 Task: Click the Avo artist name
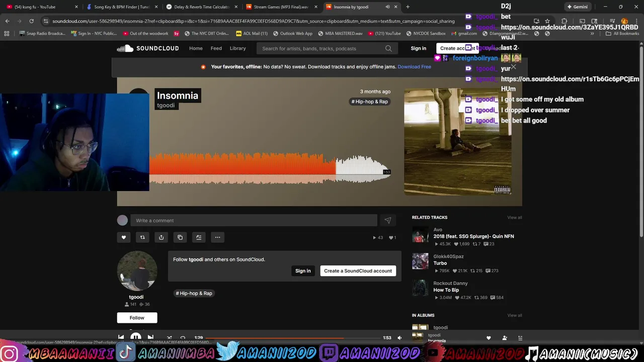pyautogui.click(x=438, y=230)
